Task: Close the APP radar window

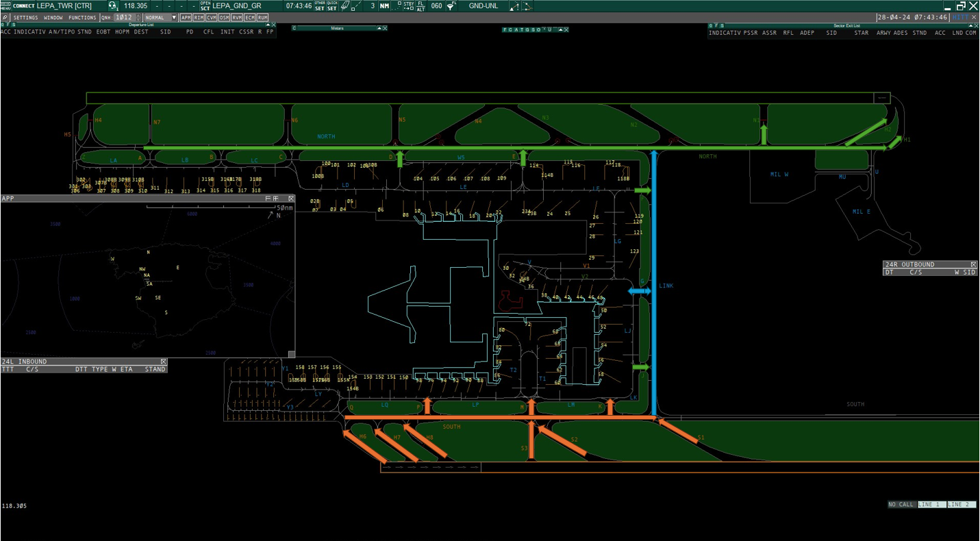Action: [291, 198]
